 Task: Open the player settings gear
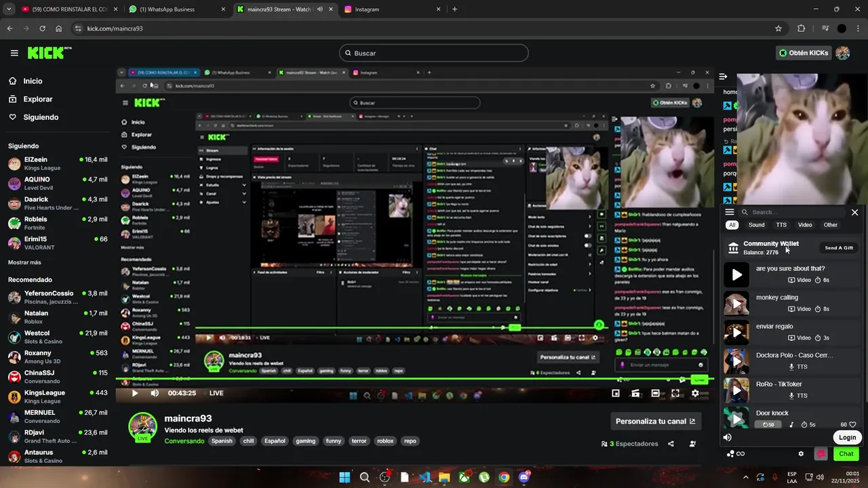[x=695, y=393]
